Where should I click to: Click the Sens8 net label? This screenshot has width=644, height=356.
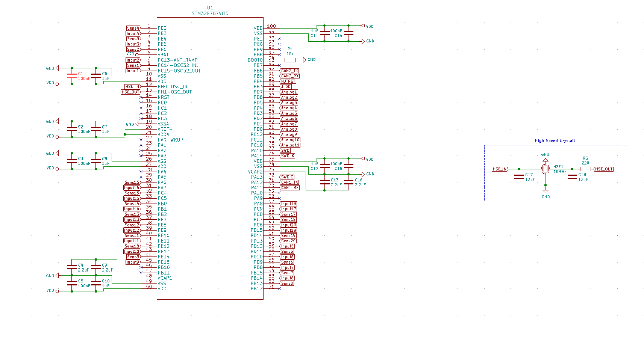(x=287, y=283)
